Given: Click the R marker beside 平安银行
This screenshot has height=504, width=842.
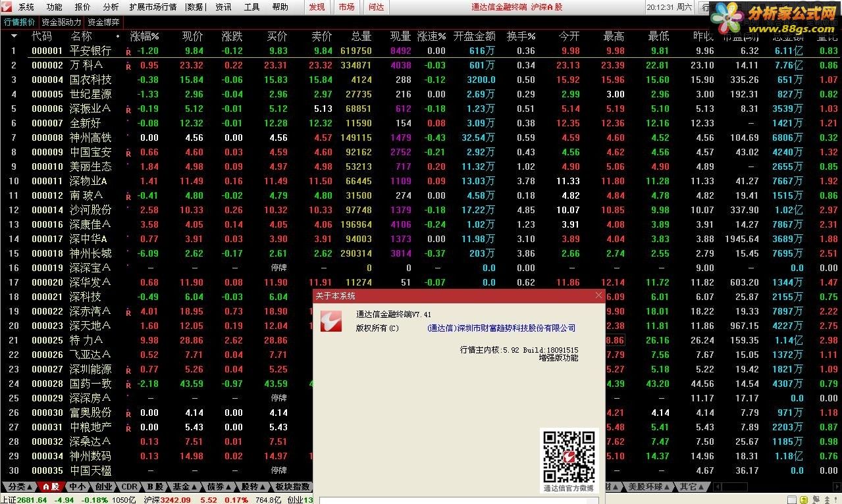Looking at the screenshot, I should 128,51.
